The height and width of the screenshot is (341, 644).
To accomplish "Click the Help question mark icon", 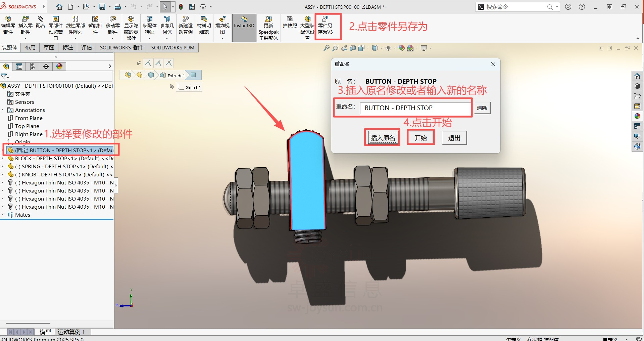I will point(582,7).
